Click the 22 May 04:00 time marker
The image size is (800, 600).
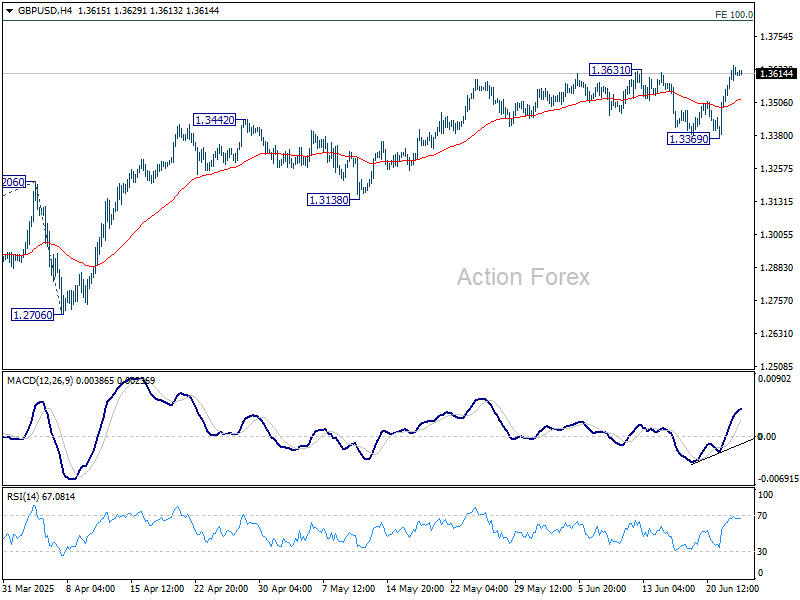(x=479, y=589)
